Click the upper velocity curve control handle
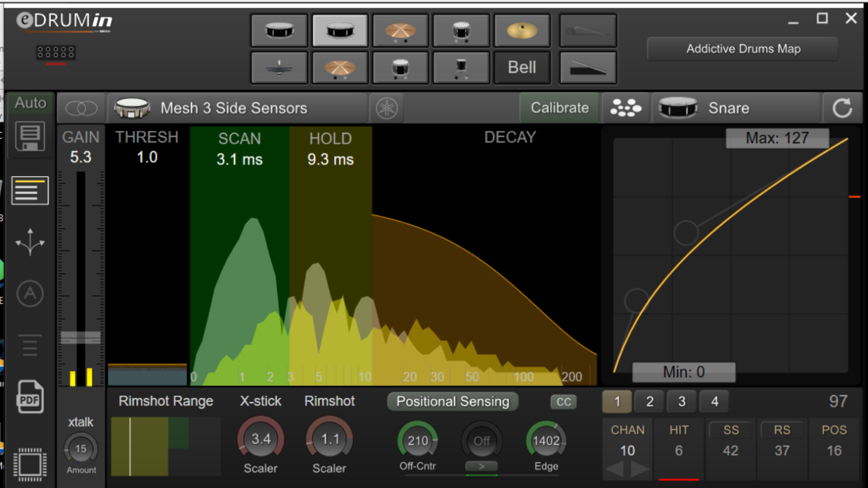868x488 pixels. click(x=686, y=233)
